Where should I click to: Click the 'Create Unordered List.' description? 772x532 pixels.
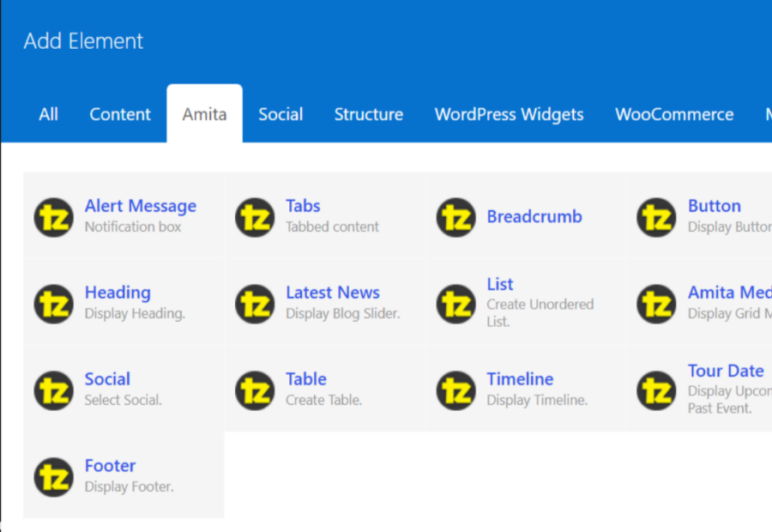click(540, 313)
